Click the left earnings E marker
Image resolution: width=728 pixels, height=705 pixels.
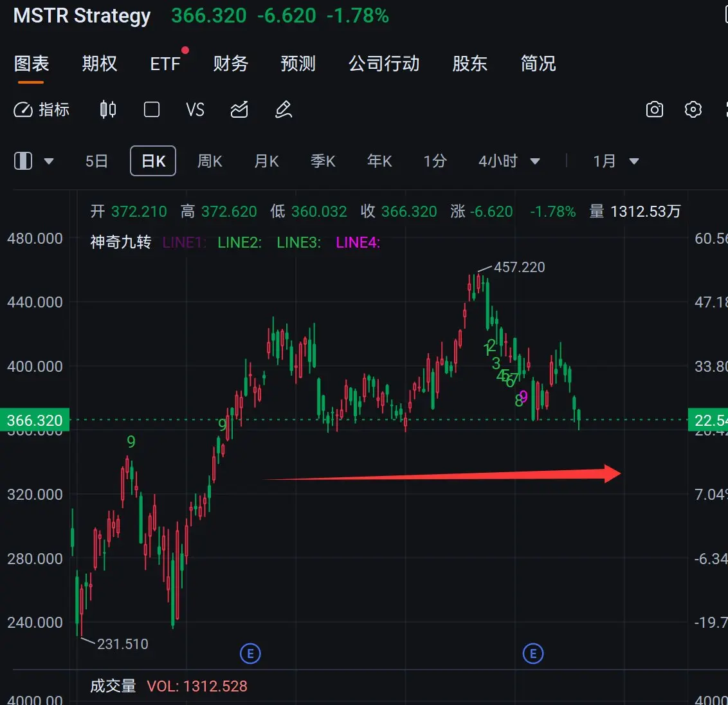[x=250, y=654]
